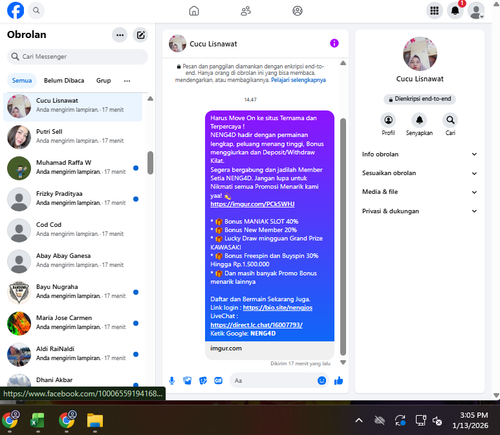
Task: Click Cucu Lisnawat large profile picture
Action: [x=420, y=54]
